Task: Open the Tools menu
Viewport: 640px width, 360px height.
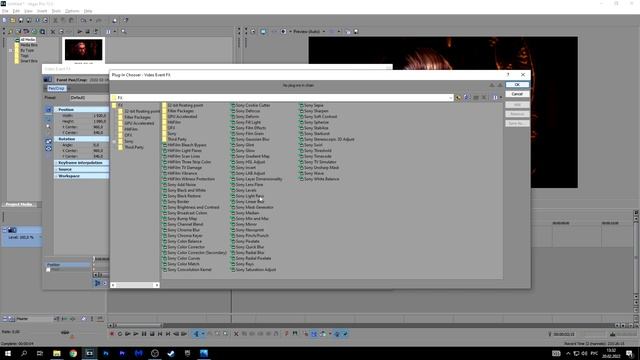Action: coord(56,11)
